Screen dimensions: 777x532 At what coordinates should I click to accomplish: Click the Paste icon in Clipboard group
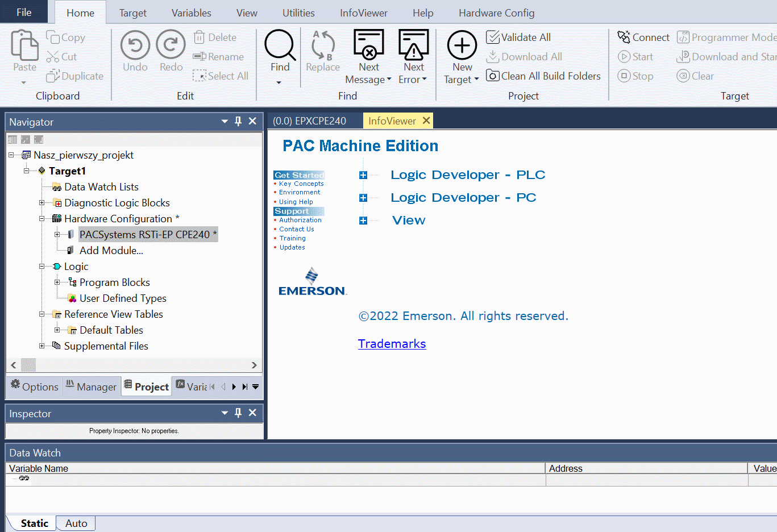coord(24,45)
